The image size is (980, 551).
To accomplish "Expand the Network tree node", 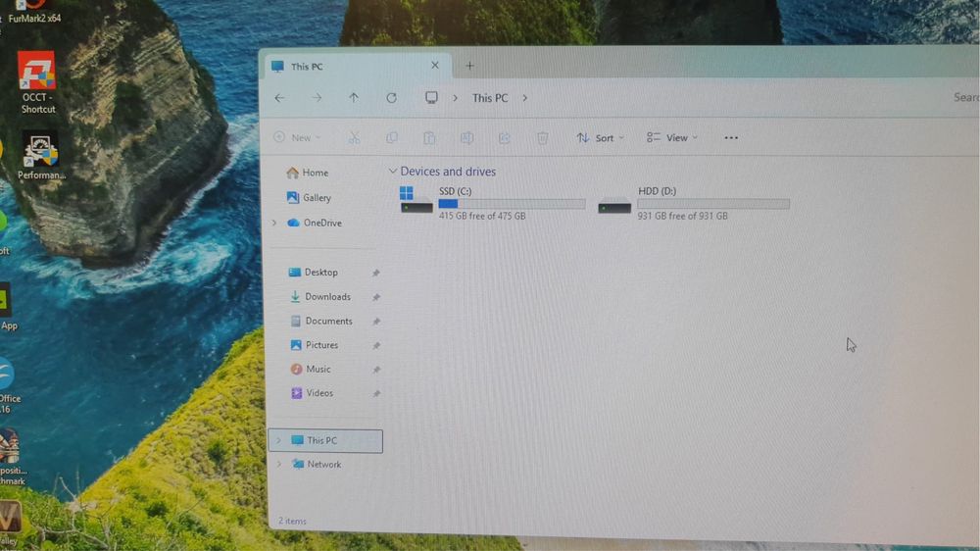I will (x=278, y=464).
